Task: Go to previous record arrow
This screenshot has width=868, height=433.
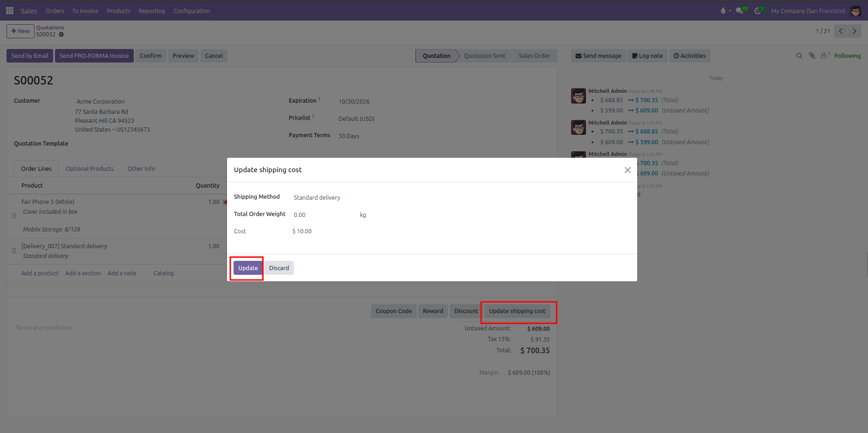Action: pos(840,31)
